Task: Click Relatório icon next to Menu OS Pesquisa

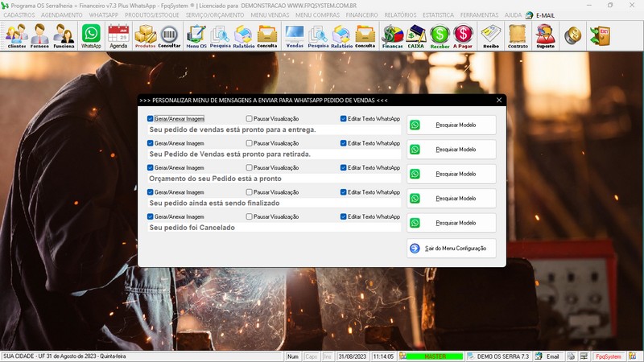Action: [x=244, y=36]
